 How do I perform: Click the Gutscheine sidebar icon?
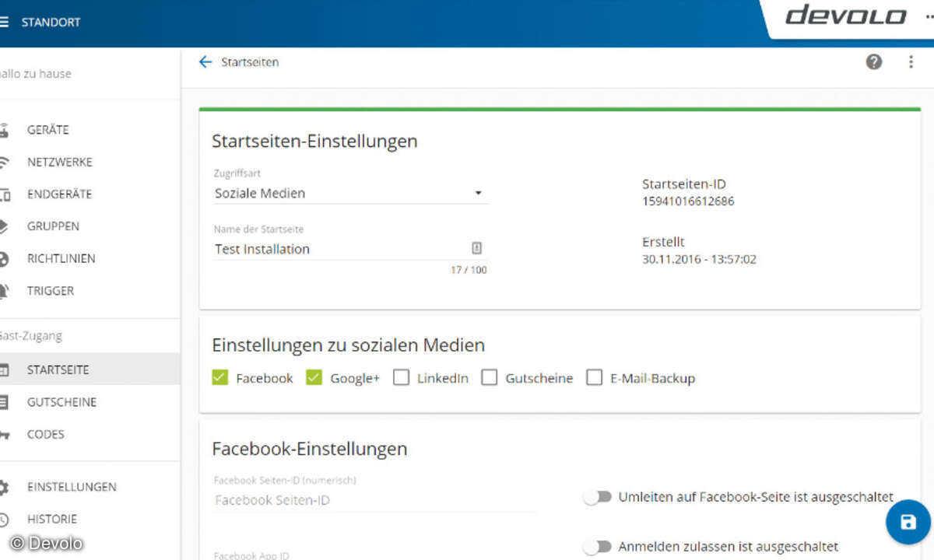4,402
